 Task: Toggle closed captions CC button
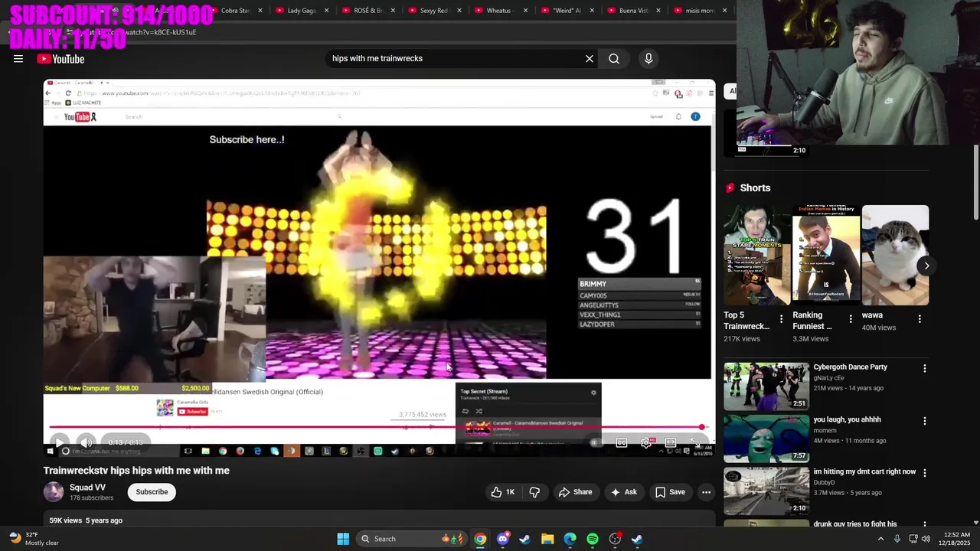[622, 442]
